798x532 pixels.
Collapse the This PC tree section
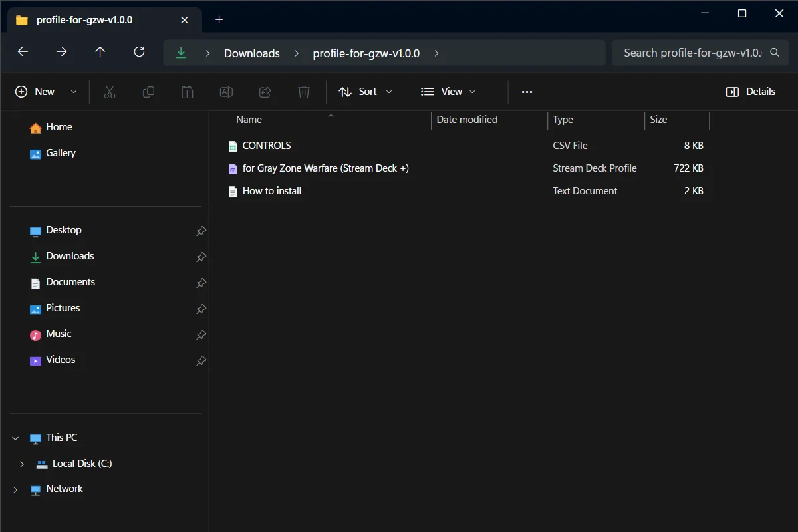[x=15, y=438]
